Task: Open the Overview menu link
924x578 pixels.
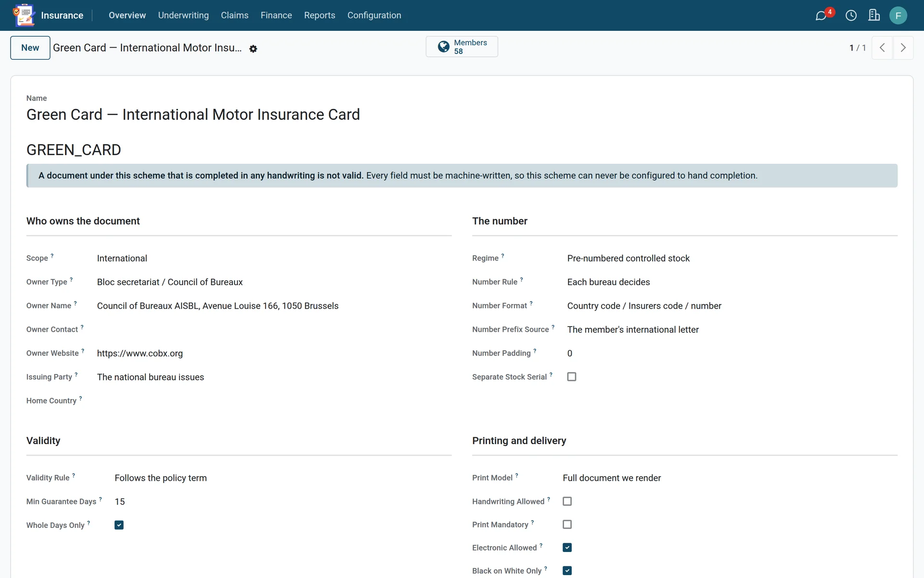Action: 127,15
